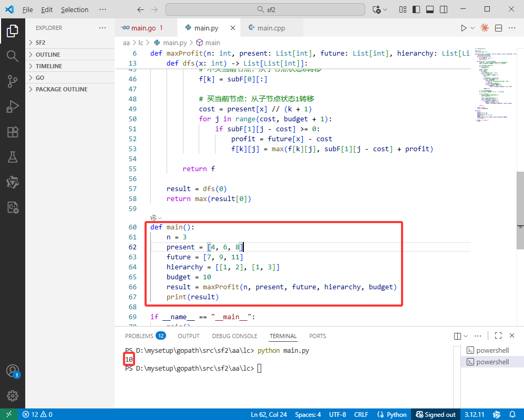Open Explorer views and more actions ellipsis
Screen dimensions: 524x420
point(102,28)
